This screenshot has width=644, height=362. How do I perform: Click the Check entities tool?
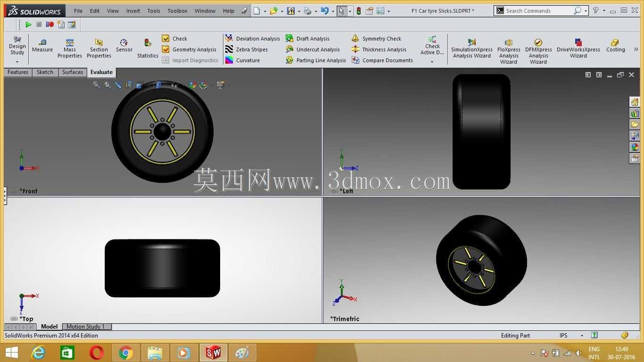174,39
